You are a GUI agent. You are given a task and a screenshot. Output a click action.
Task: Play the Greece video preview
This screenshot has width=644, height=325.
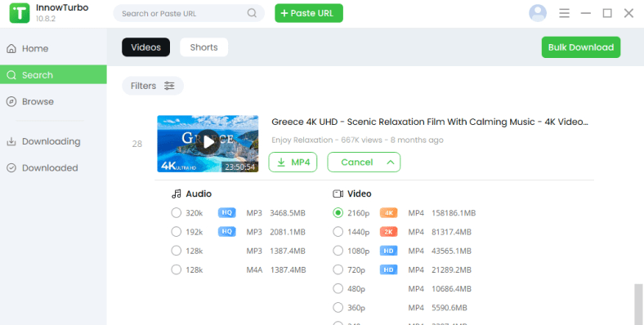pyautogui.click(x=208, y=142)
